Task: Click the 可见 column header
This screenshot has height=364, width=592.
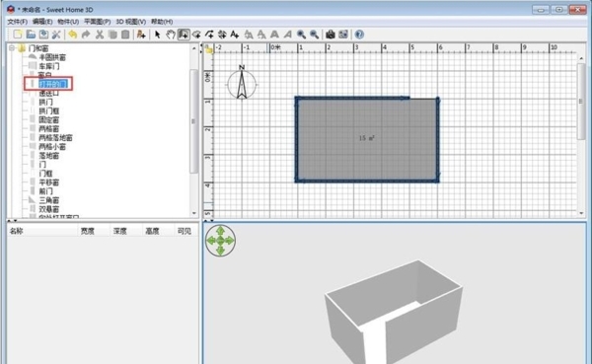Action: tap(185, 231)
